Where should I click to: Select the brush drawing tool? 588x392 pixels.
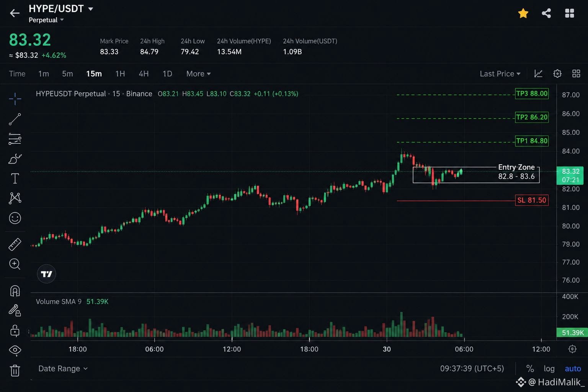15,158
